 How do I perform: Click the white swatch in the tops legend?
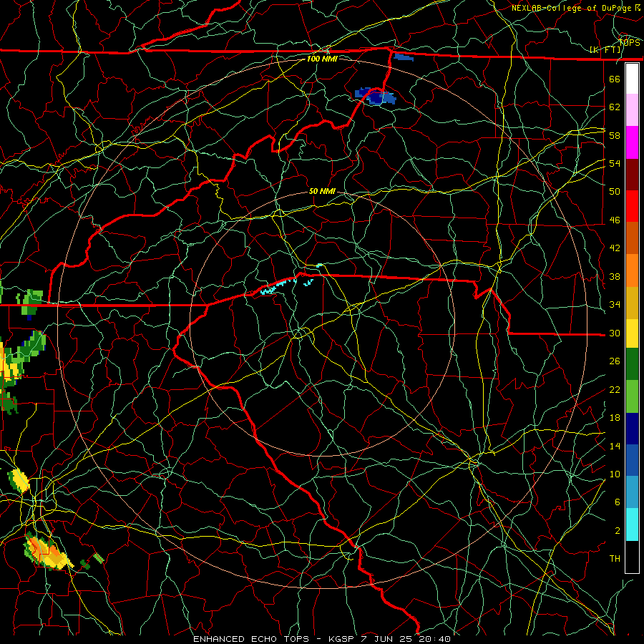pyautogui.click(x=632, y=79)
